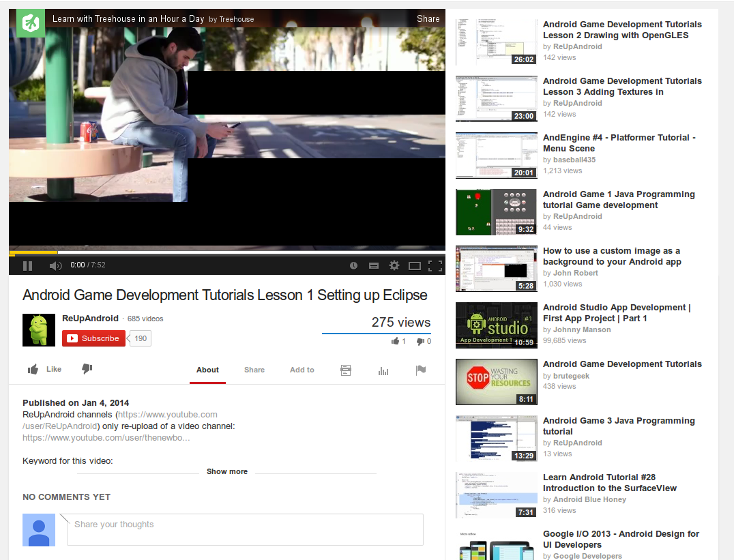Click the video progress bar
The height and width of the screenshot is (560, 734).
[226, 252]
